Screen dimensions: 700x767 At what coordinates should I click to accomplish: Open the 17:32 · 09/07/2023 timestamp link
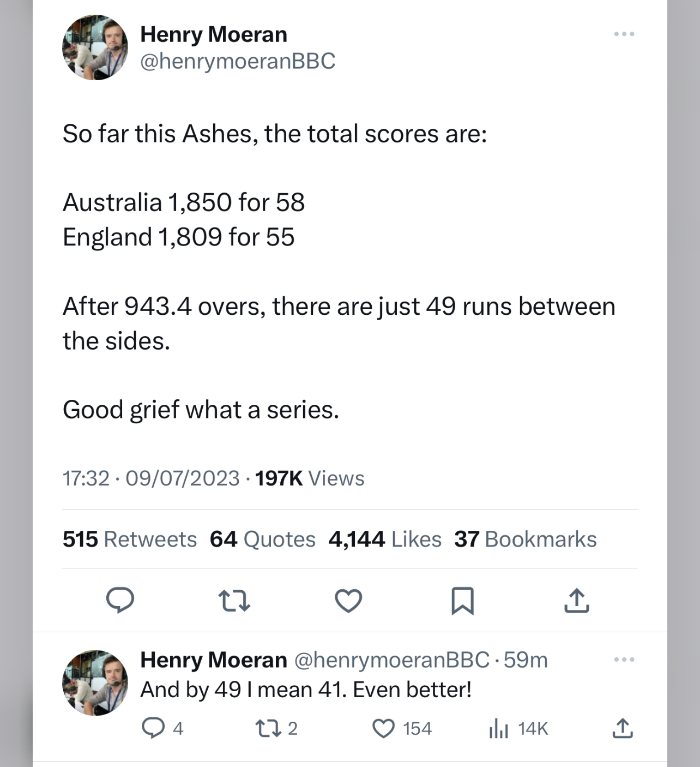151,478
